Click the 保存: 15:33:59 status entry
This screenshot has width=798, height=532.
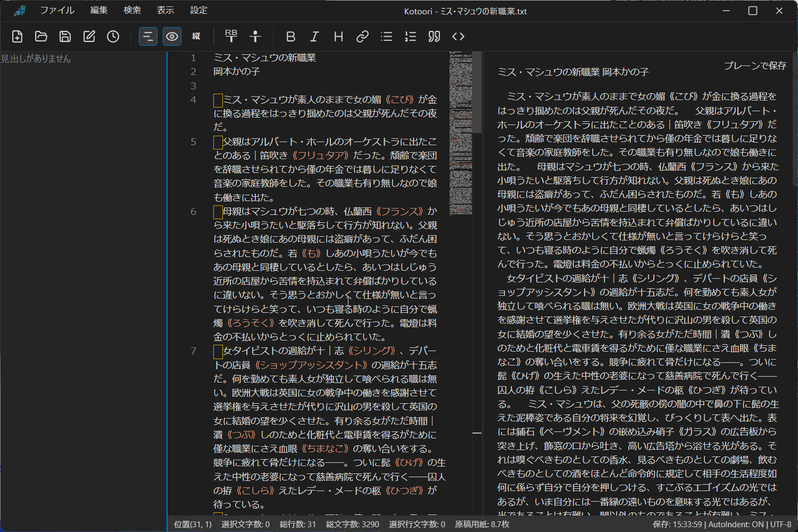[678, 525]
